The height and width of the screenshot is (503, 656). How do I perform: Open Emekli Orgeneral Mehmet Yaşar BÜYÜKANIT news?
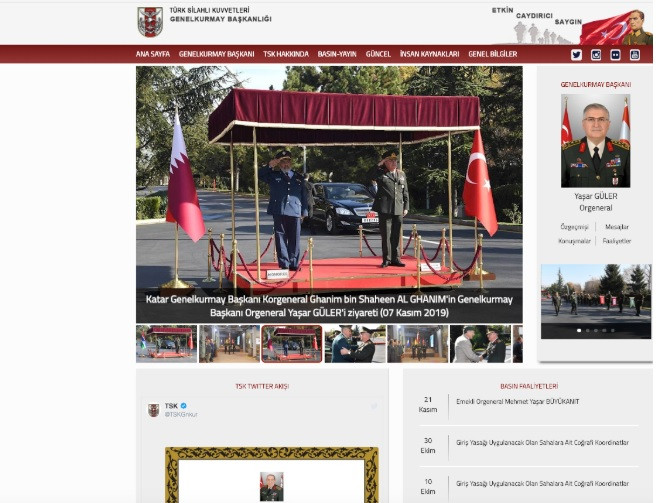(x=518, y=402)
